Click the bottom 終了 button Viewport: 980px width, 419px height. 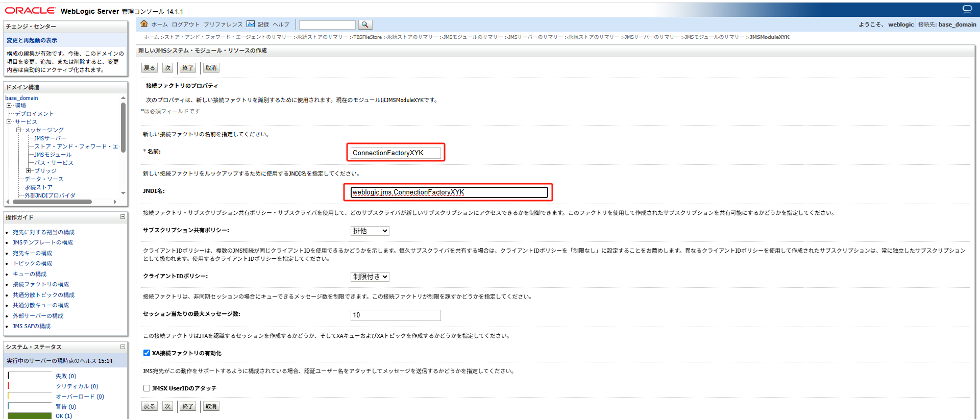[x=188, y=406]
